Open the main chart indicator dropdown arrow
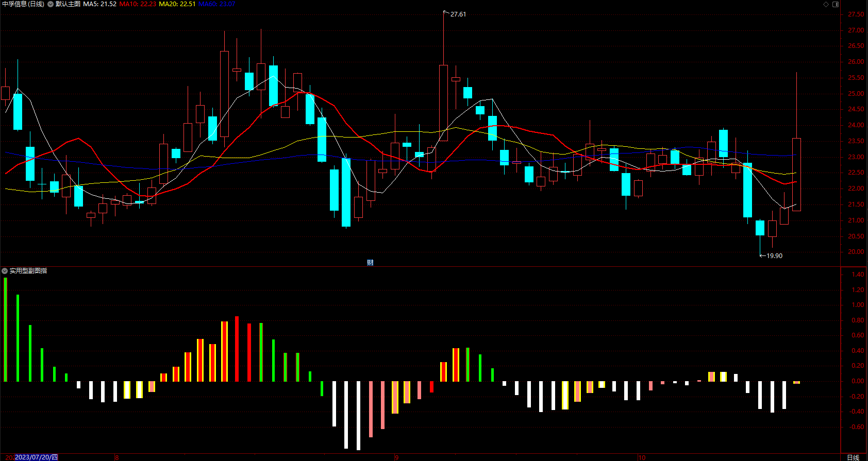 point(51,4)
